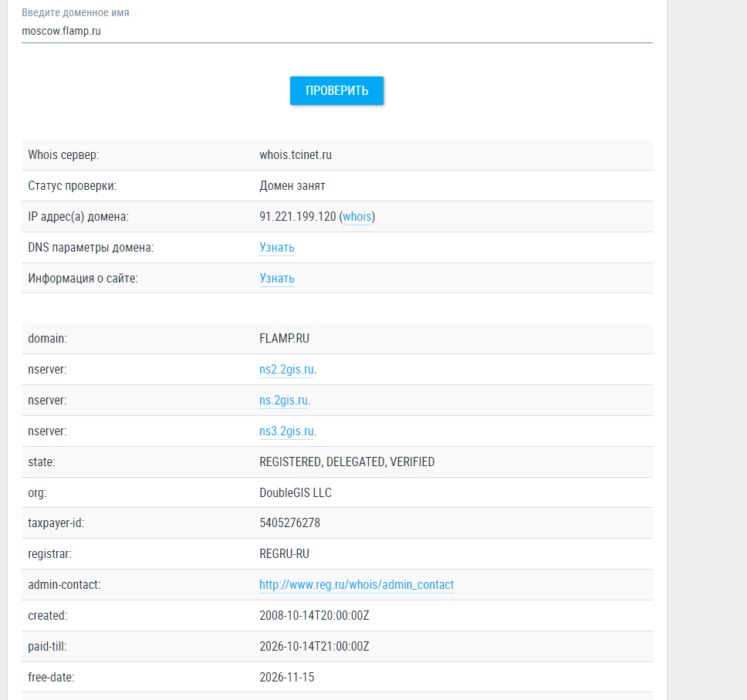The width and height of the screenshot is (747, 700).
Task: Select the free-date value 2026-11-15
Action: (287, 677)
